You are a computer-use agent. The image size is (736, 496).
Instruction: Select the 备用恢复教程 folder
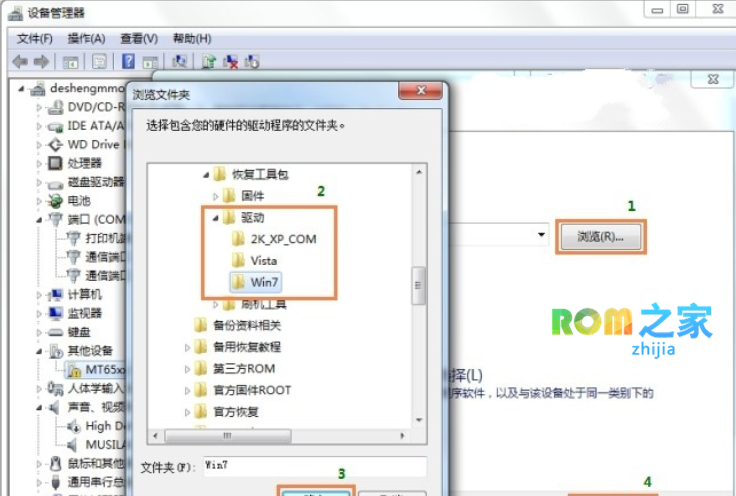(x=238, y=347)
